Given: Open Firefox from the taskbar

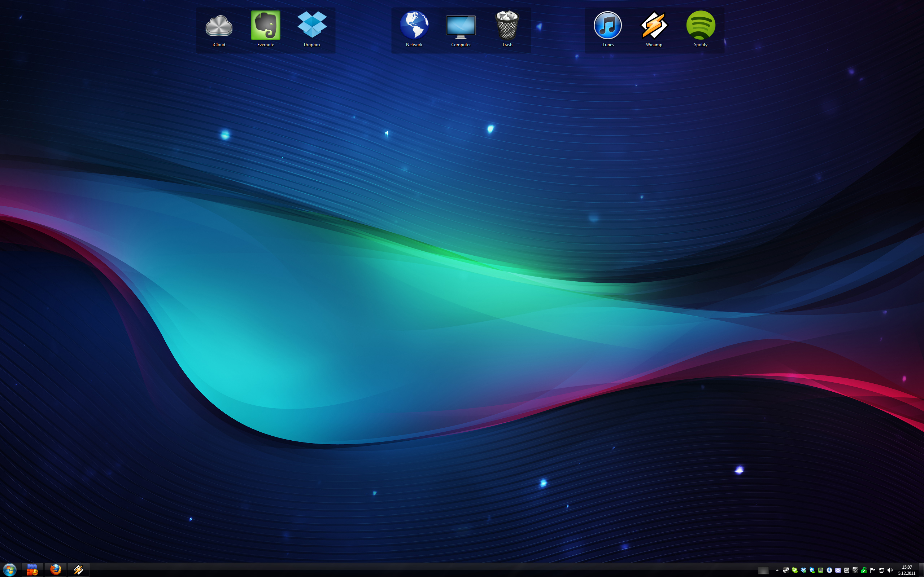Looking at the screenshot, I should (x=56, y=570).
